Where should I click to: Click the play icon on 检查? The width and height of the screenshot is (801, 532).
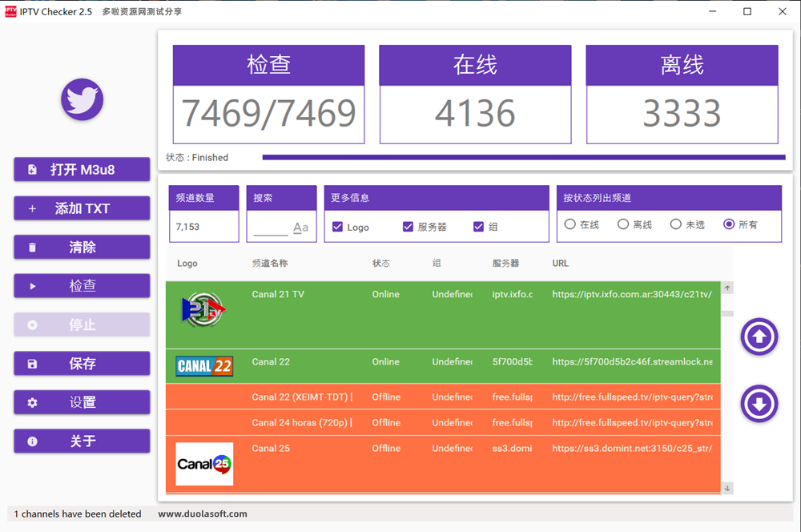point(32,286)
